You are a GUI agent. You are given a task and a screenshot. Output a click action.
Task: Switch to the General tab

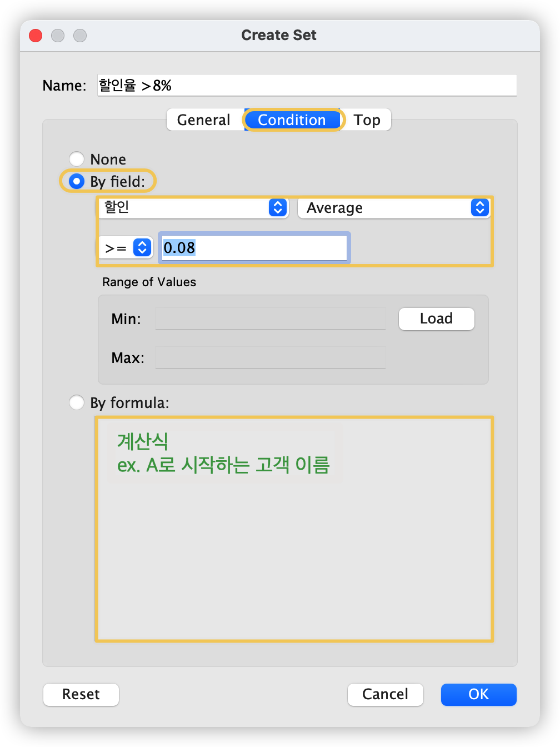[x=204, y=120]
